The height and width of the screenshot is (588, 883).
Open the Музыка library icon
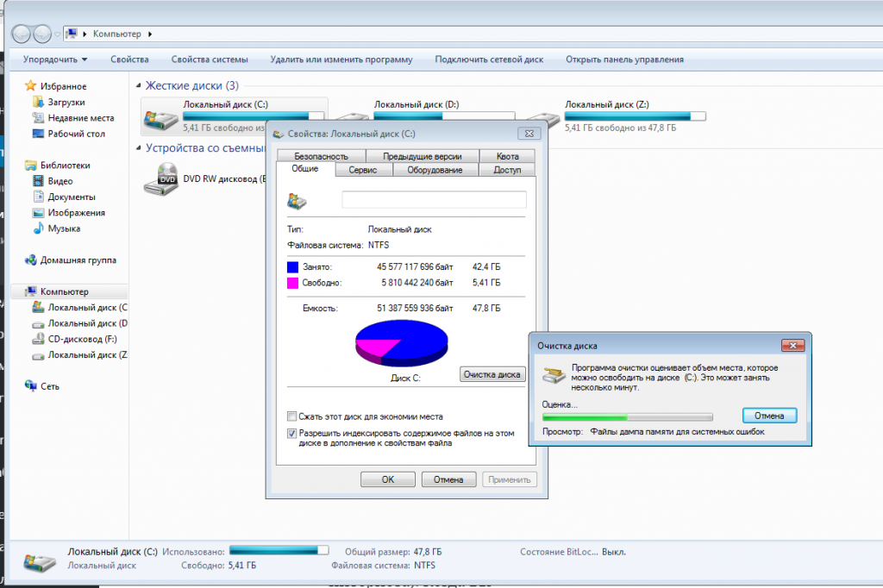tap(38, 228)
